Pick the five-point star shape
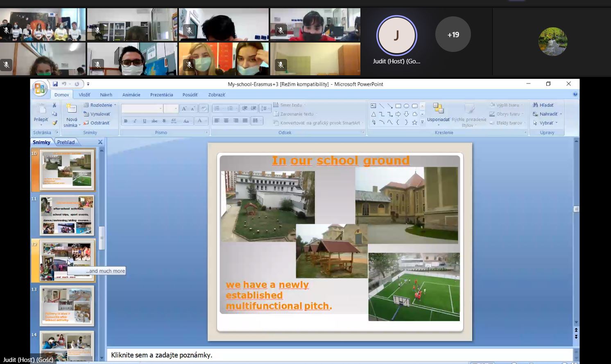Viewport: 611px width, 364px height. (x=414, y=122)
